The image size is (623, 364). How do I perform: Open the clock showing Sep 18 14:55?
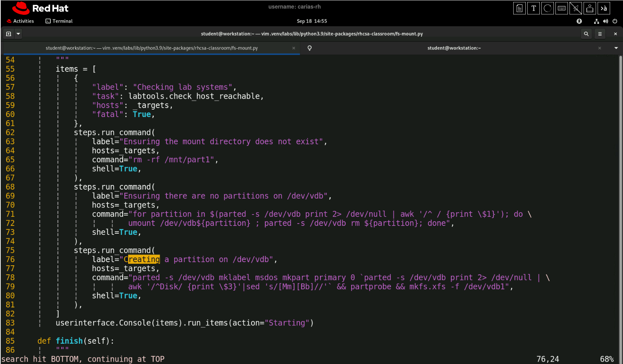[x=312, y=21]
